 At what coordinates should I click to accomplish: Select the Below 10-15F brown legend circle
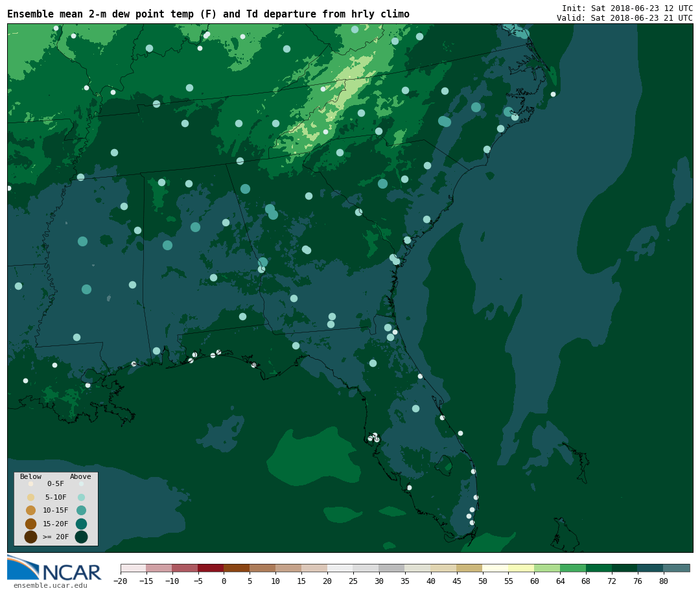[31, 511]
